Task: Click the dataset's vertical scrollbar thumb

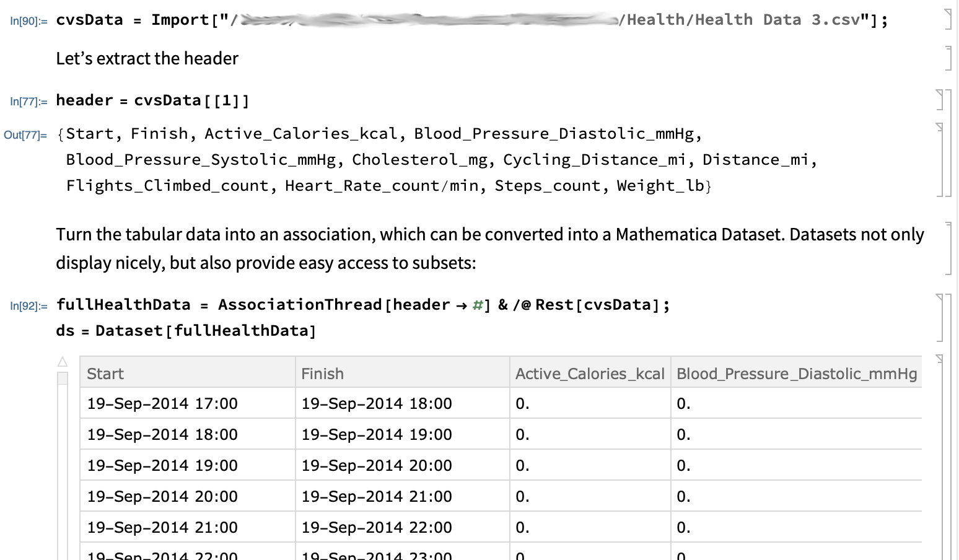Action: (x=63, y=378)
